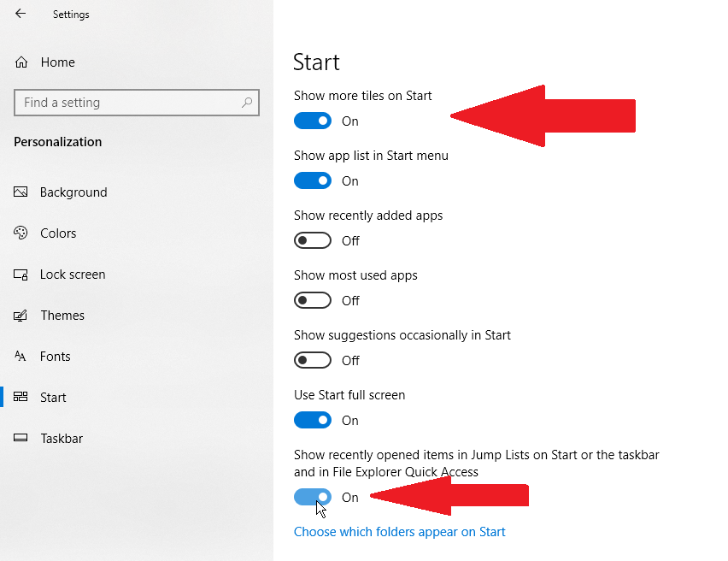Image resolution: width=728 pixels, height=561 pixels.
Task: Enable Show recently added apps
Action: (x=313, y=241)
